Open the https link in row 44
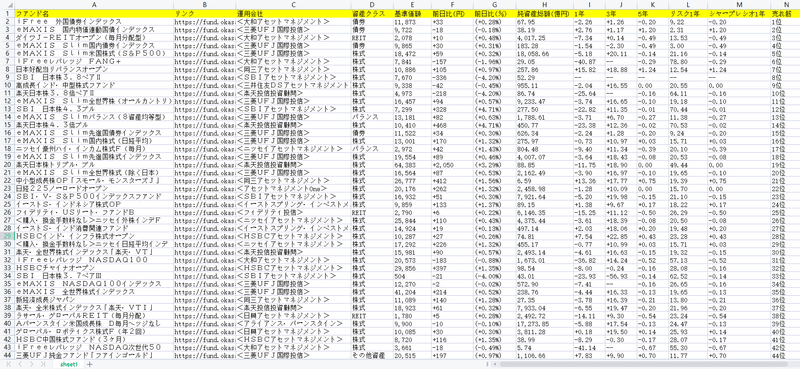The image size is (800, 369). pyautogui.click(x=204, y=355)
